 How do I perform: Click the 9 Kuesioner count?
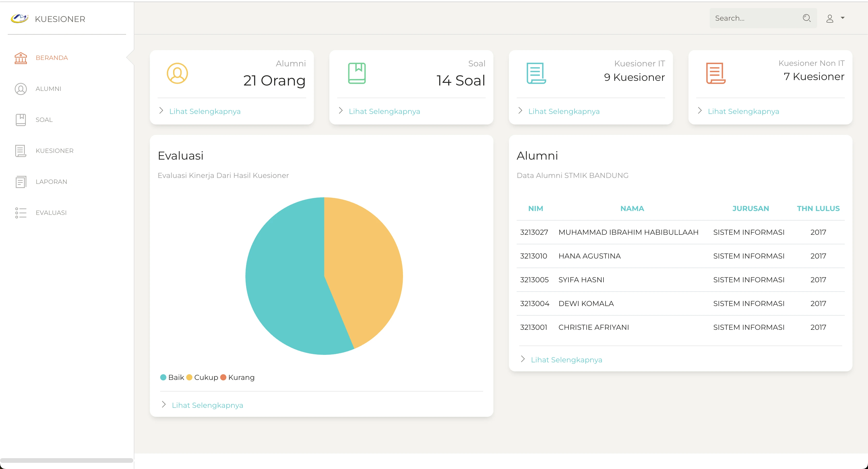[x=634, y=77]
